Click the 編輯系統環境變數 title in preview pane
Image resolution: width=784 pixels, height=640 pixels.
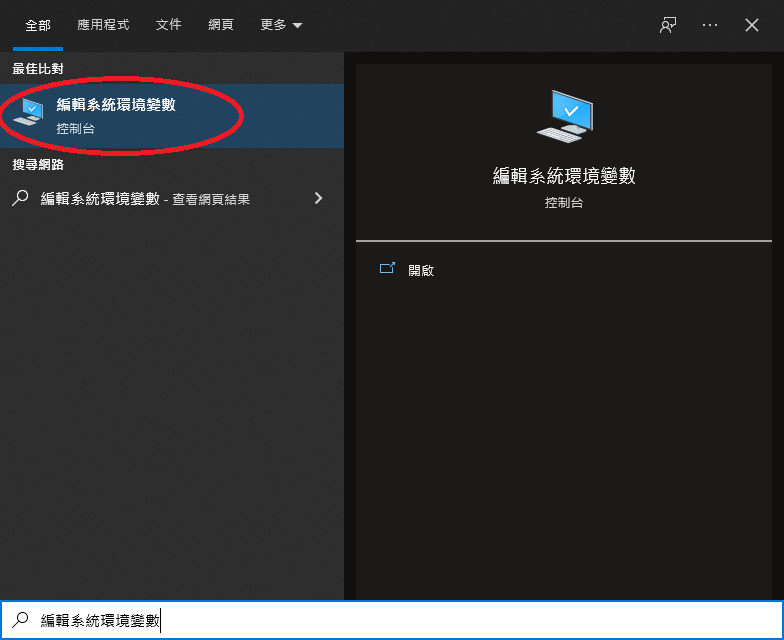click(x=564, y=176)
